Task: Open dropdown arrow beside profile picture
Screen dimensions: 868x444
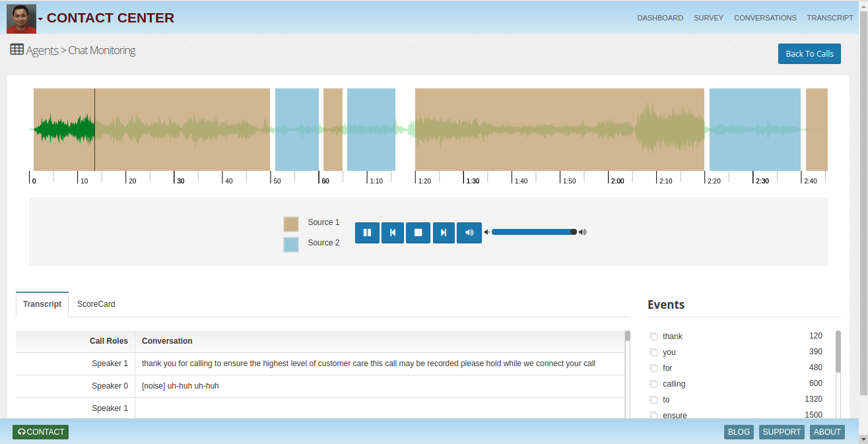Action: click(x=40, y=19)
